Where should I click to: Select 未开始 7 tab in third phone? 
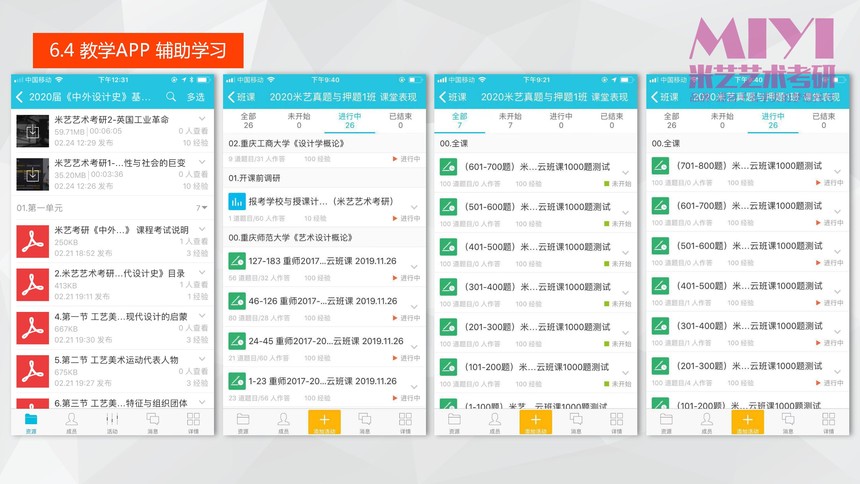pos(510,121)
